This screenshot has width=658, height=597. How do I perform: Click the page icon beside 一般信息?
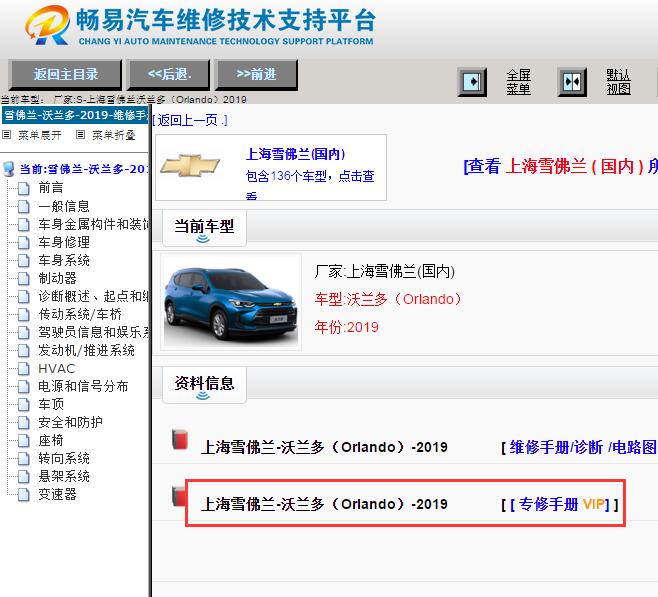(x=24, y=206)
